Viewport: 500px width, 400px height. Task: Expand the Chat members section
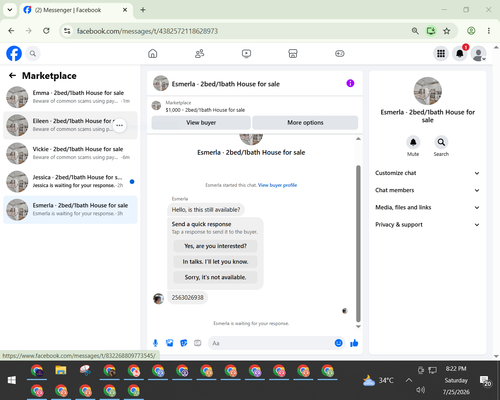[x=427, y=190]
